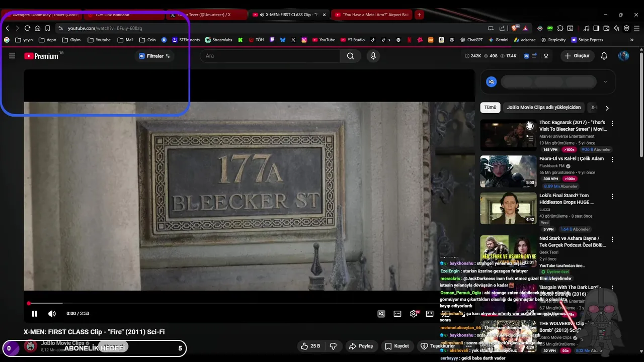Image resolution: width=644 pixels, height=362 pixels.
Task: Select the JoBlo Movie Clips adlı yükleyiciden chip
Action: pyautogui.click(x=543, y=107)
